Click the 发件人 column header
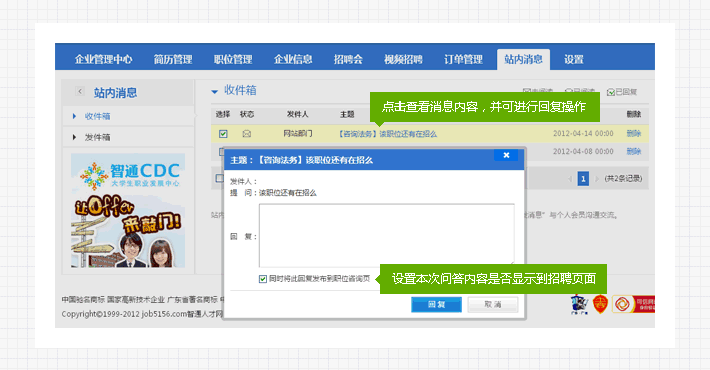 point(297,115)
